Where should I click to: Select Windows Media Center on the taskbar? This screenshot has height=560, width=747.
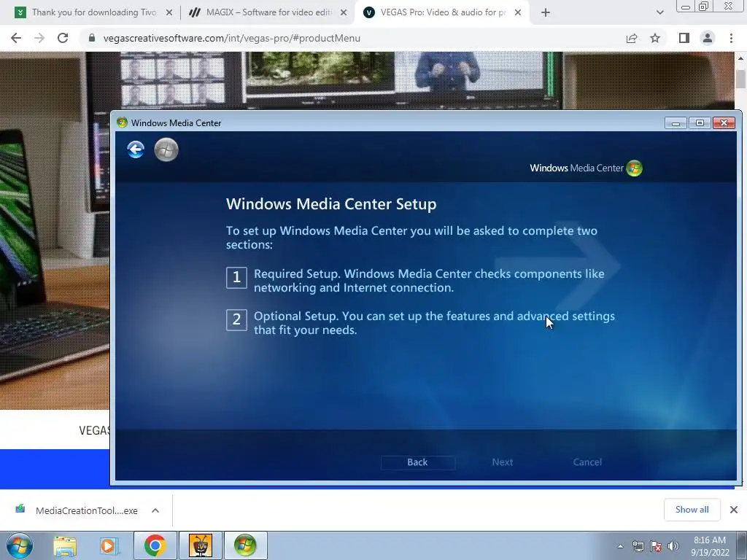tap(245, 545)
